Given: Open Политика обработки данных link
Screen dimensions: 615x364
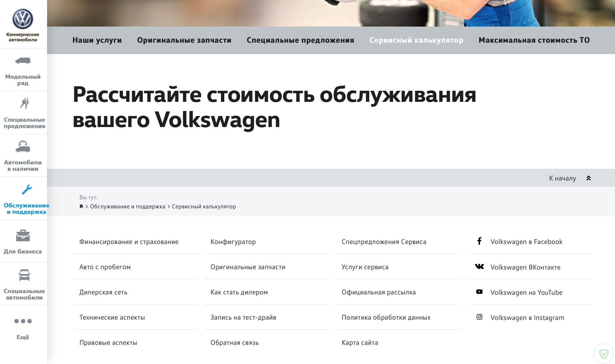Looking at the screenshot, I should tap(386, 317).
